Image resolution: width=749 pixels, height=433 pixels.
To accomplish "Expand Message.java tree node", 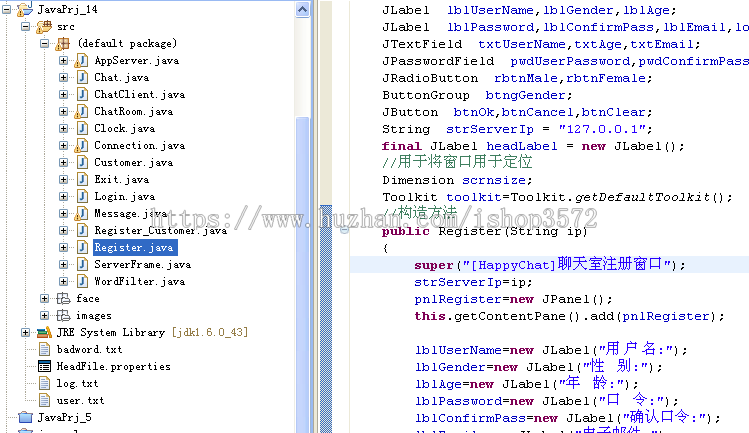I will [x=63, y=213].
